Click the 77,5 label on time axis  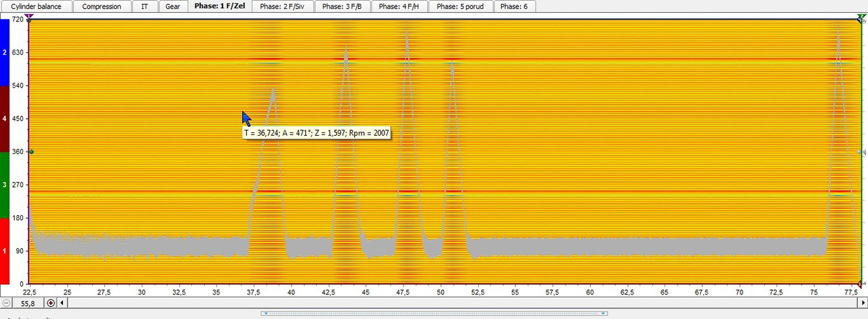click(x=852, y=292)
